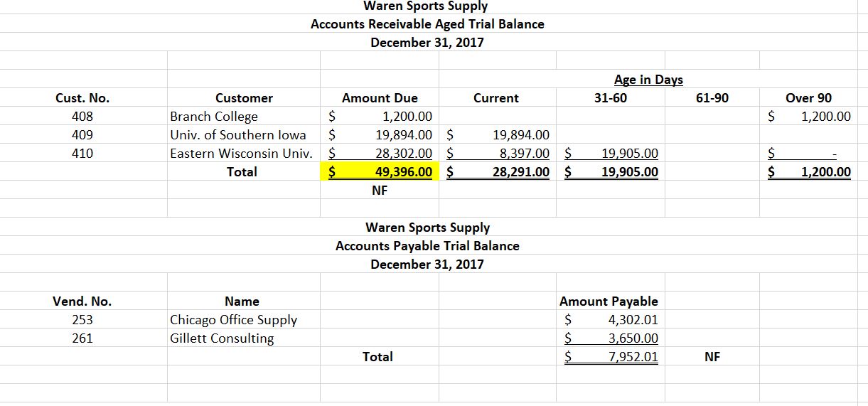Click the Accounts Payable Trial Balance title
Screen dimensions: 868x406
coord(427,246)
